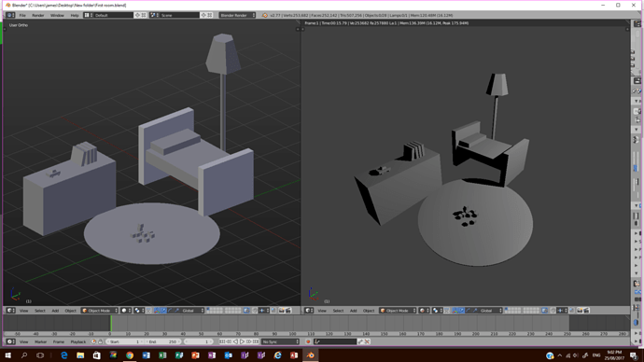Select translate manipulator in left viewport

pyautogui.click(x=163, y=311)
